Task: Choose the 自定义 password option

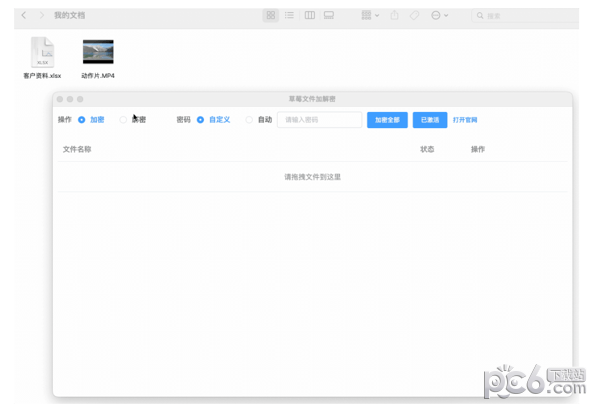Action: [x=200, y=120]
